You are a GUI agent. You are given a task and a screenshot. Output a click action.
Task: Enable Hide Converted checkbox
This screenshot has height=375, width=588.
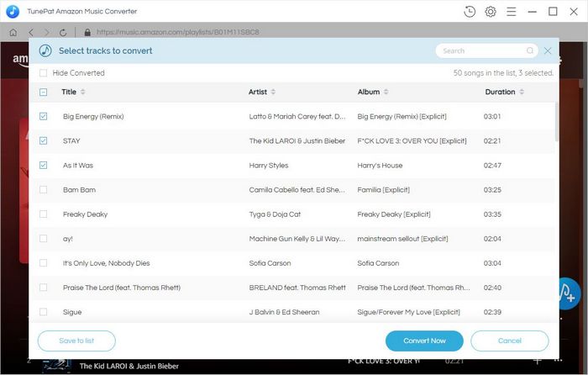pyautogui.click(x=43, y=73)
